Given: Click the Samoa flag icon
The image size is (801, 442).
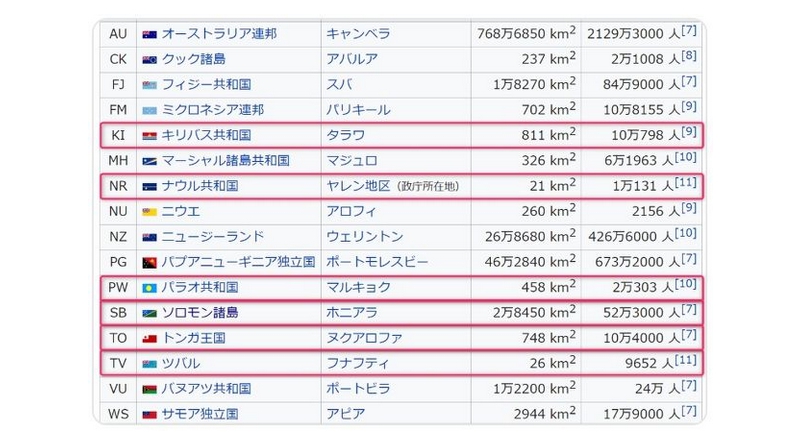Looking at the screenshot, I should pos(151,414).
